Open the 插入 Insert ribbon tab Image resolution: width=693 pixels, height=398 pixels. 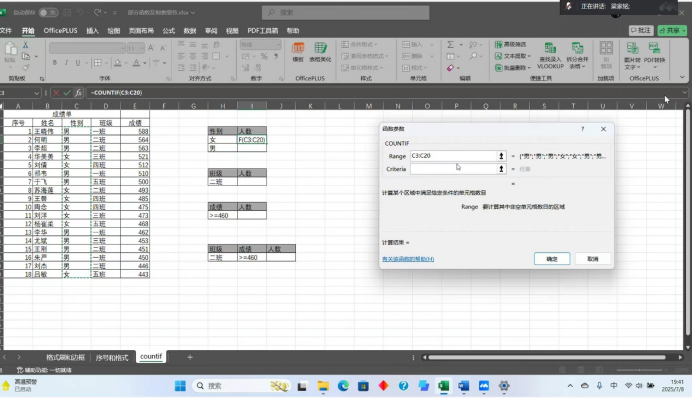[92, 30]
